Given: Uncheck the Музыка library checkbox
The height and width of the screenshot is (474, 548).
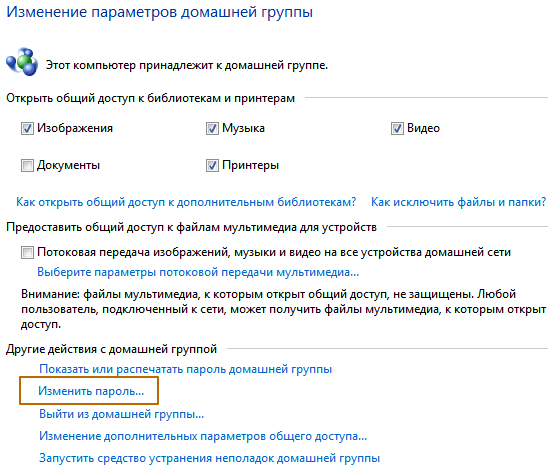Looking at the screenshot, I should point(212,128).
